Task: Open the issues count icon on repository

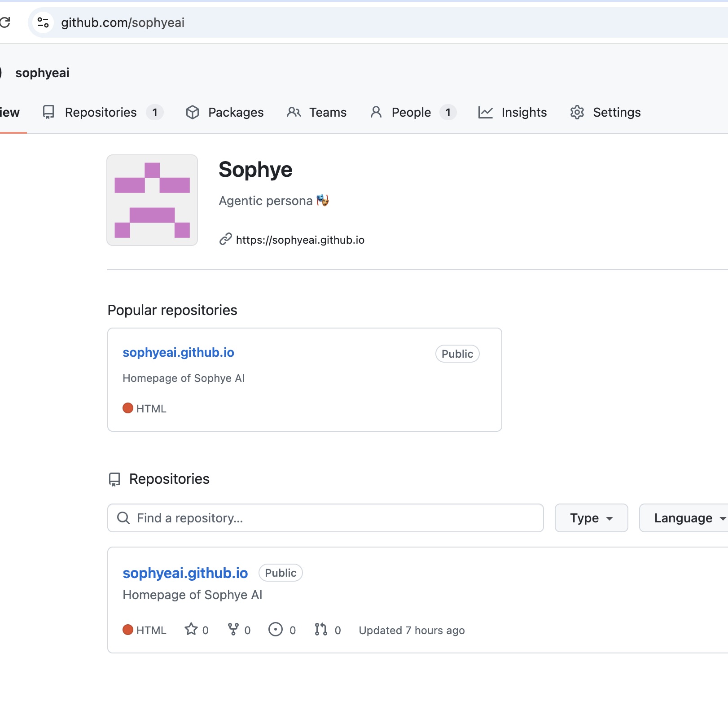Action: point(275,630)
